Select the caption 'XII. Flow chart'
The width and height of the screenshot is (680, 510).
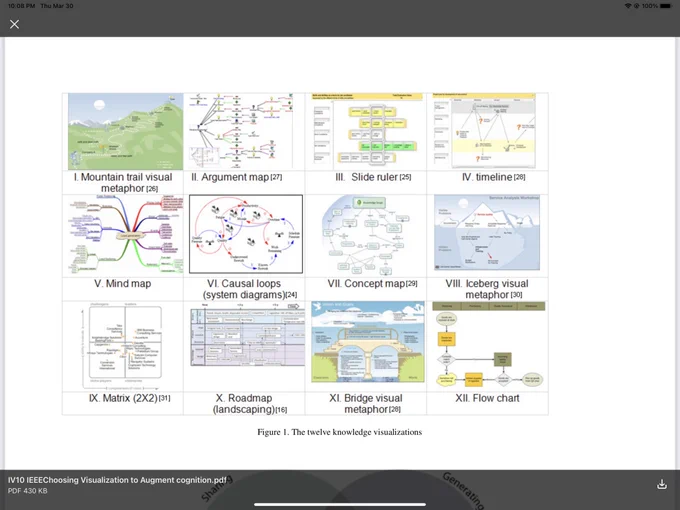[487, 398]
